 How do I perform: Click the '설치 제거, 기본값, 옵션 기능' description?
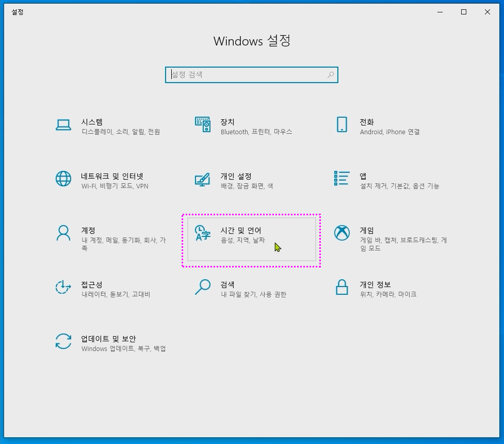(399, 186)
